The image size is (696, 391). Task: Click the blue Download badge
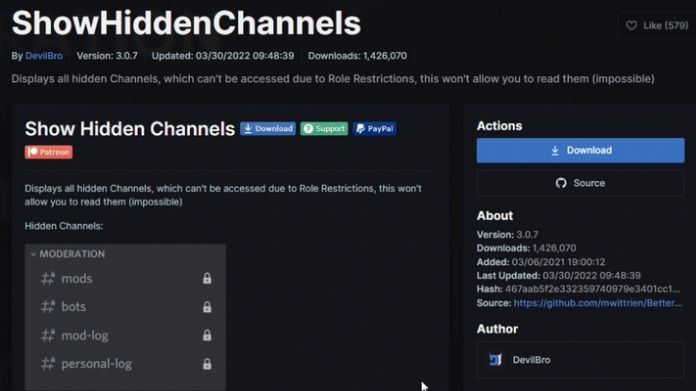point(268,129)
